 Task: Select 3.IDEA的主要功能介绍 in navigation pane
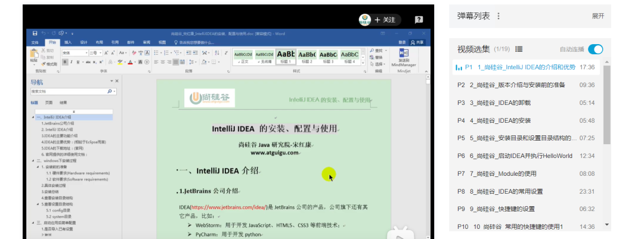(x=59, y=135)
